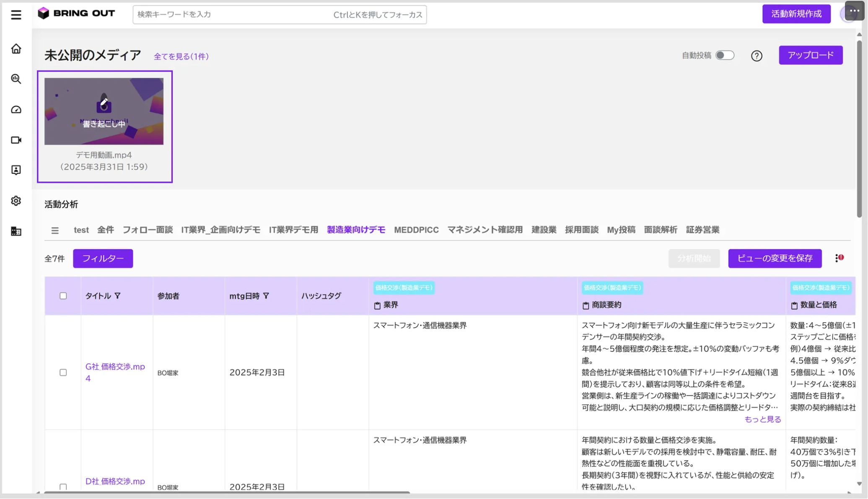Open the デモ用動画.mp4 thumbnail
This screenshot has height=499, width=868.
pos(104,111)
